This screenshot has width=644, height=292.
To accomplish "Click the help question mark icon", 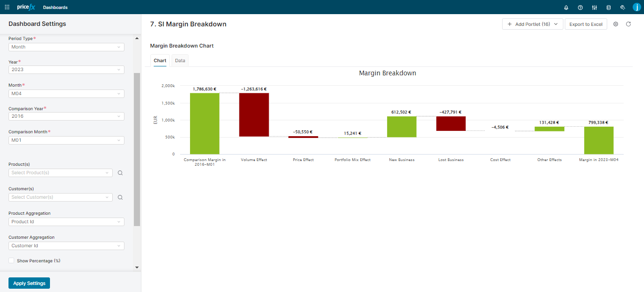I will click(580, 7).
